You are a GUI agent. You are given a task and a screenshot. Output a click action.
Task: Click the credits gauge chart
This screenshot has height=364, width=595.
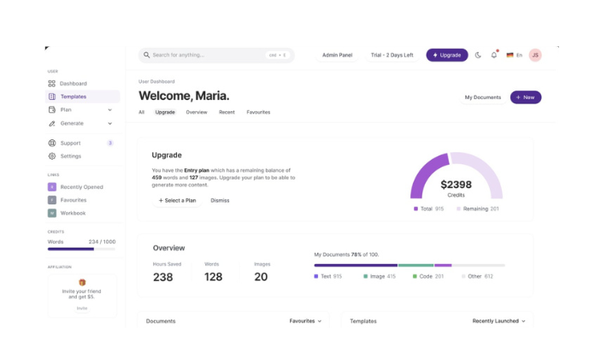[457, 175]
